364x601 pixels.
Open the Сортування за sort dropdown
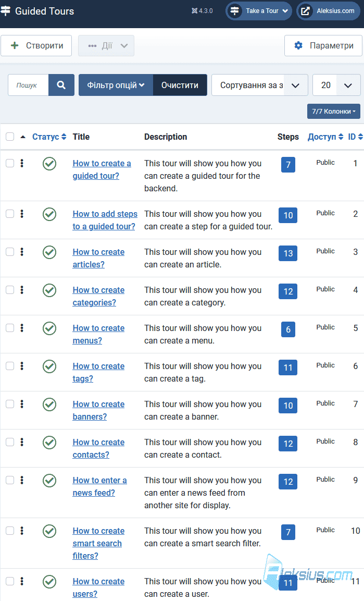(x=259, y=85)
